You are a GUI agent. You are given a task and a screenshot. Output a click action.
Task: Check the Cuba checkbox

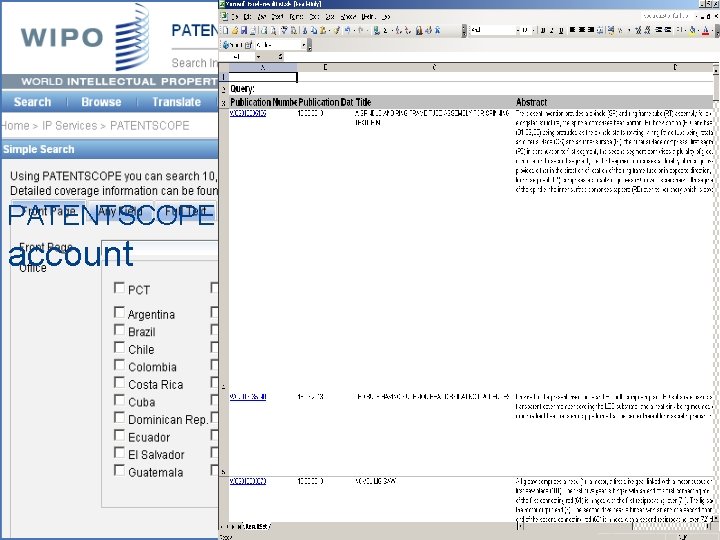(x=119, y=400)
